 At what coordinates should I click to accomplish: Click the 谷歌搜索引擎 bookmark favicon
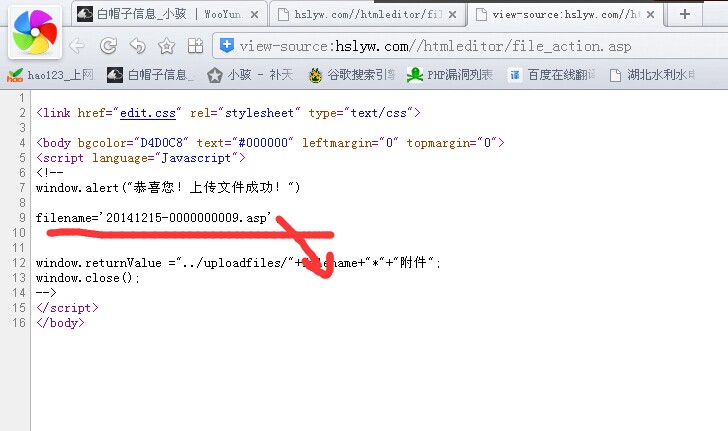pos(315,75)
